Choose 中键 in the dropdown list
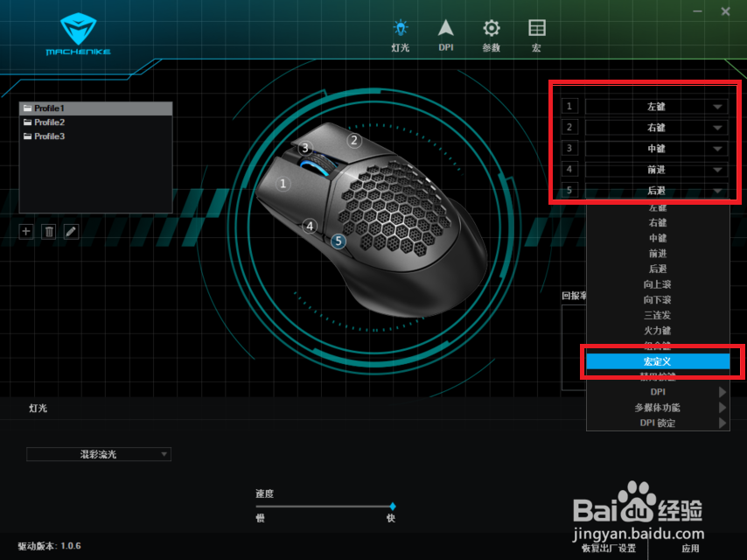 [x=658, y=238]
